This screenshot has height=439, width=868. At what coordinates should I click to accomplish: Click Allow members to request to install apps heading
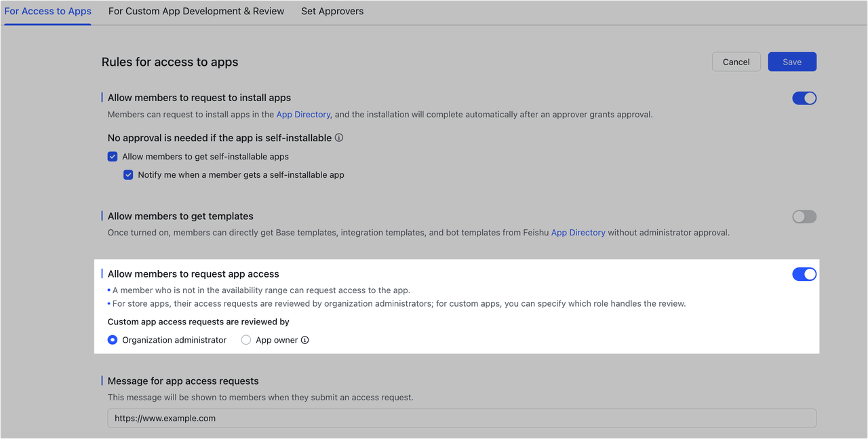[x=199, y=98]
